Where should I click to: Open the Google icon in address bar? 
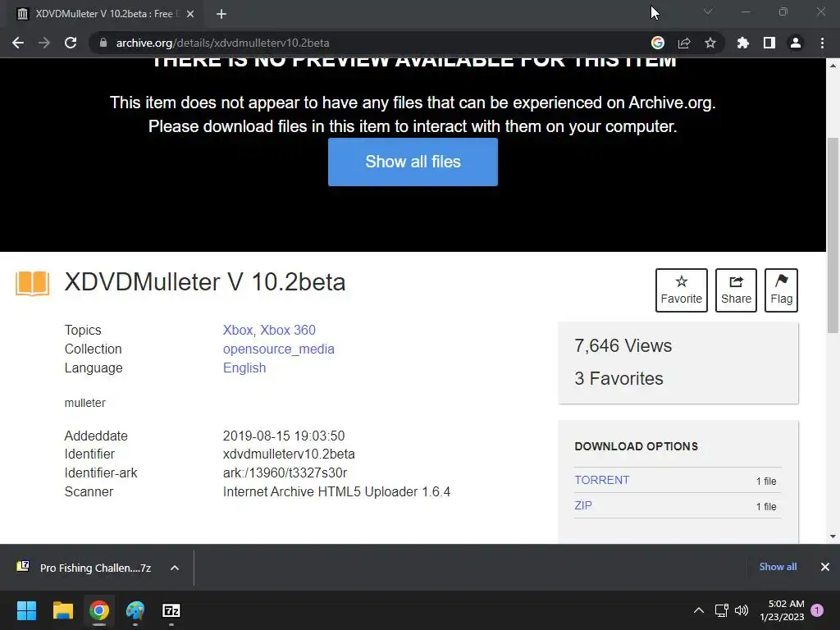[x=658, y=43]
